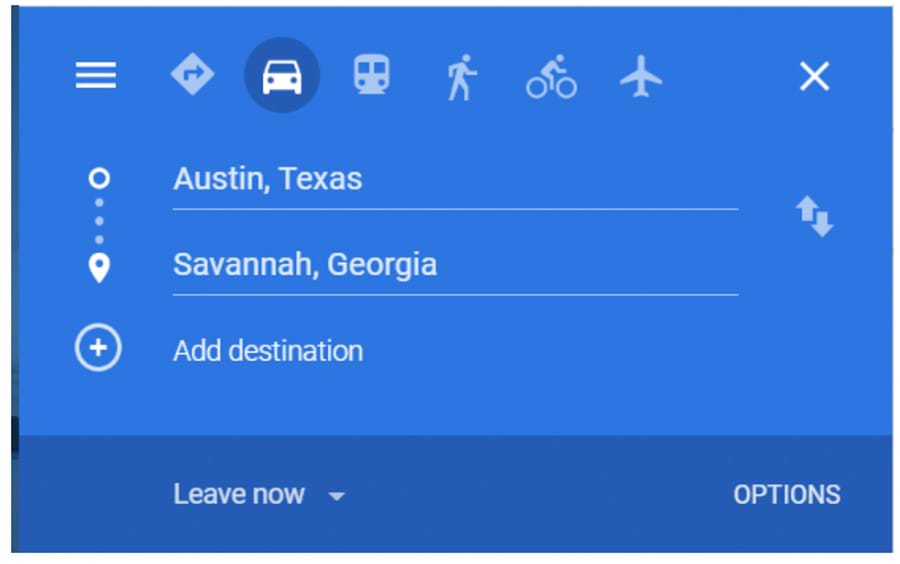
Task: Open the Leave now time menu
Action: pos(239,494)
